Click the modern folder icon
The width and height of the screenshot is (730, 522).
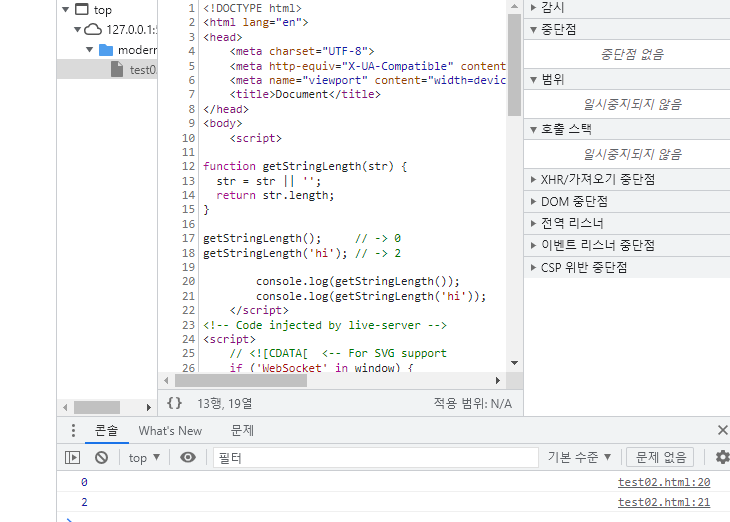[x=106, y=50]
